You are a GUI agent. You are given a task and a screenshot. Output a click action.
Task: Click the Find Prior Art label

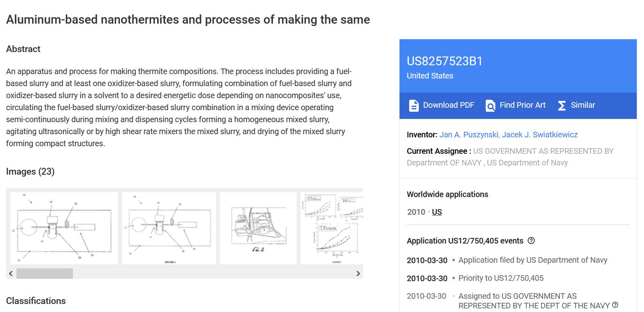click(522, 105)
